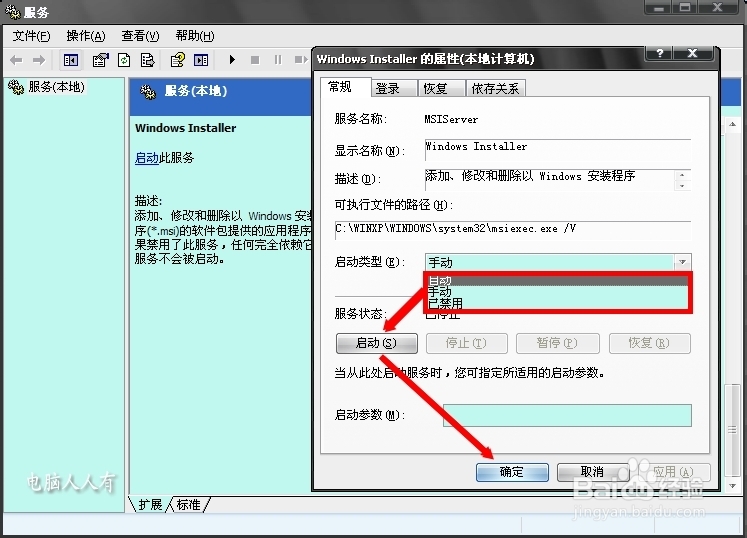This screenshot has height=538, width=747.
Task: Maximize the 服务 window
Action: coord(685,8)
